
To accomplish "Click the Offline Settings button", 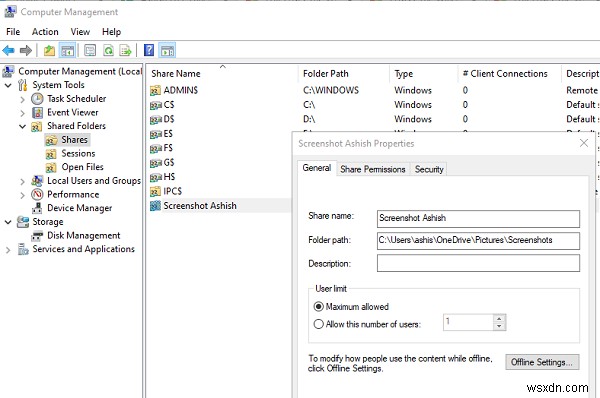I will [542, 362].
